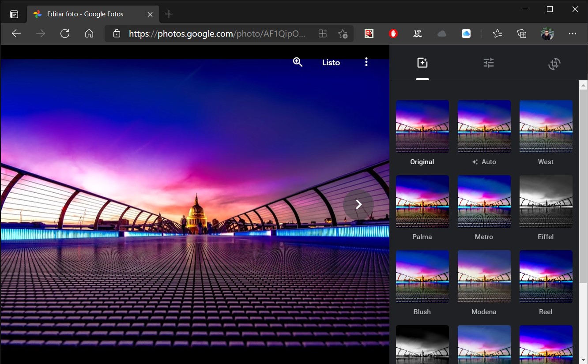Viewport: 588px width, 364px height.
Task: Open the Favorites list
Action: [x=498, y=34]
